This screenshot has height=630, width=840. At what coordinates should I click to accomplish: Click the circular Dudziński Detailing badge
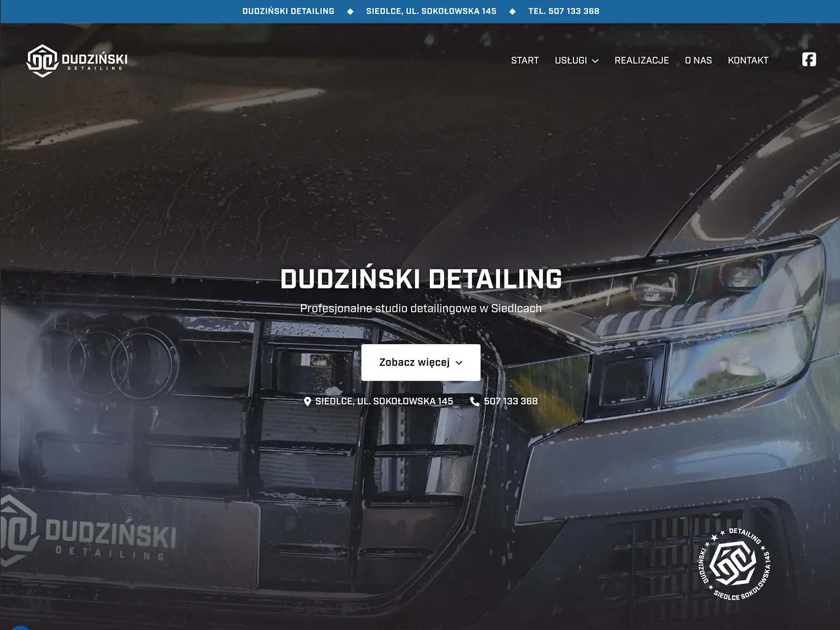(x=734, y=564)
